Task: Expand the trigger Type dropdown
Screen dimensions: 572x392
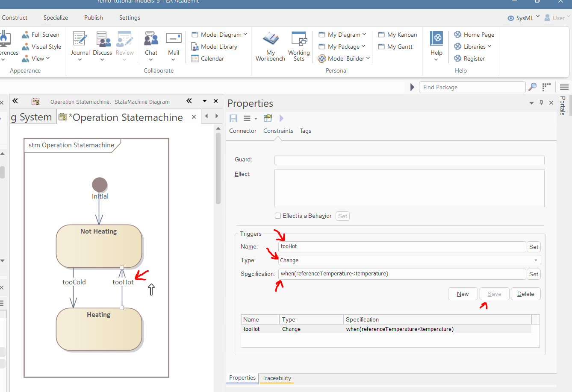Action: (x=536, y=260)
